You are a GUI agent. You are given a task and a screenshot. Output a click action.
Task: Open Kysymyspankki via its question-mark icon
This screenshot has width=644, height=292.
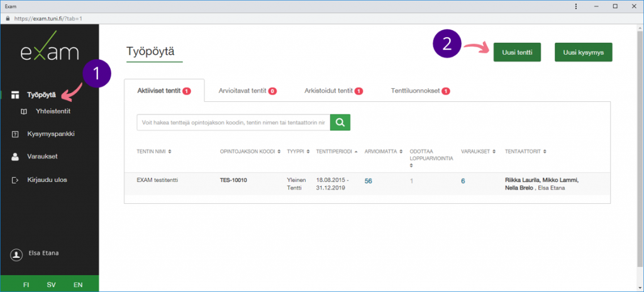point(15,134)
